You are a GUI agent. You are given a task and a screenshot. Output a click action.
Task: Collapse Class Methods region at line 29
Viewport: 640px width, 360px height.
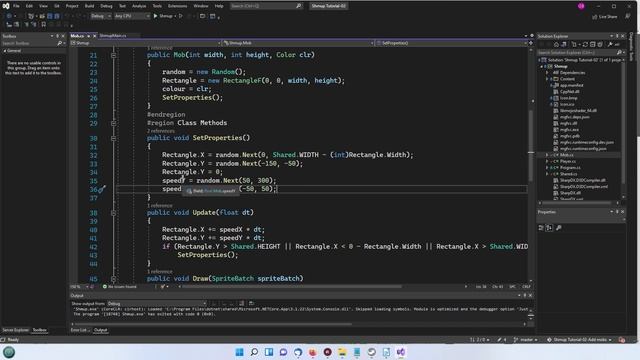[113, 123]
